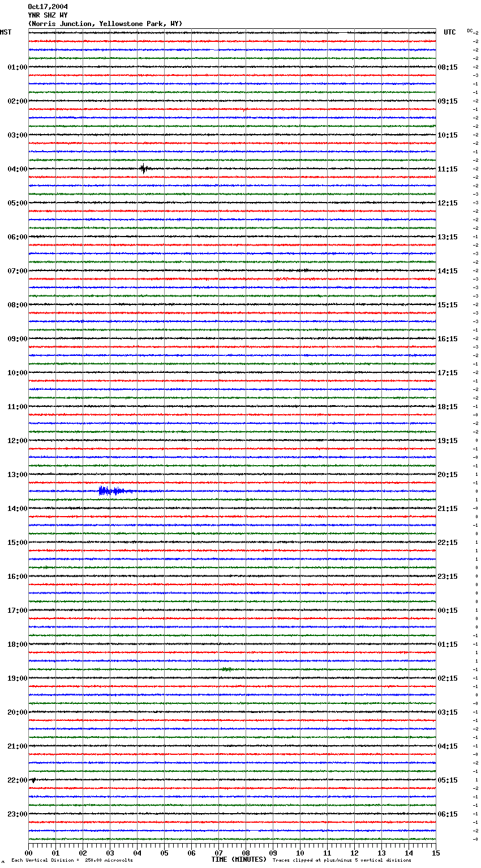Click the black seismic burst on 04:00 trace

pos(144,168)
